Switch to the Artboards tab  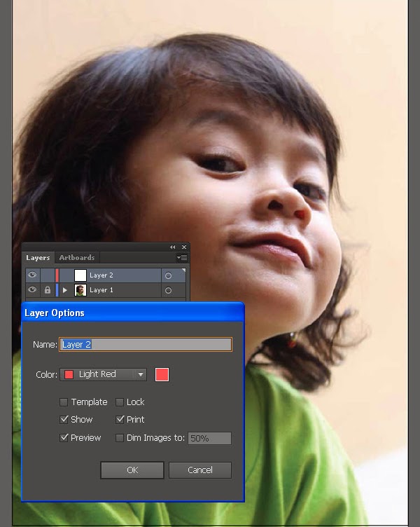pos(77,258)
